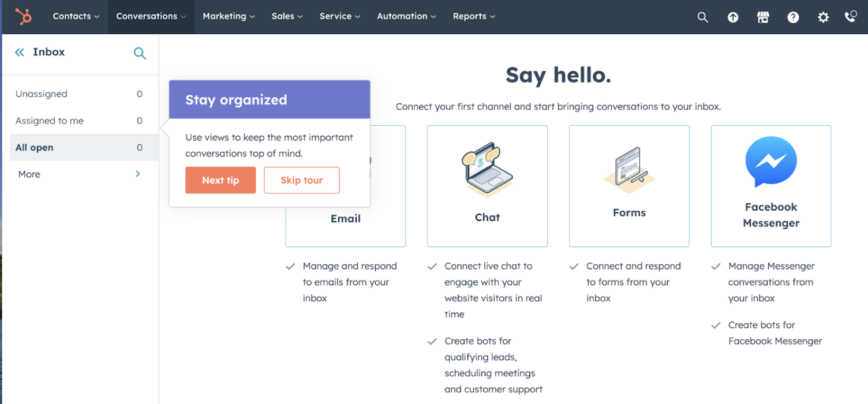868x404 pixels.
Task: Select the Unassigned conversations view
Action: [x=41, y=93]
